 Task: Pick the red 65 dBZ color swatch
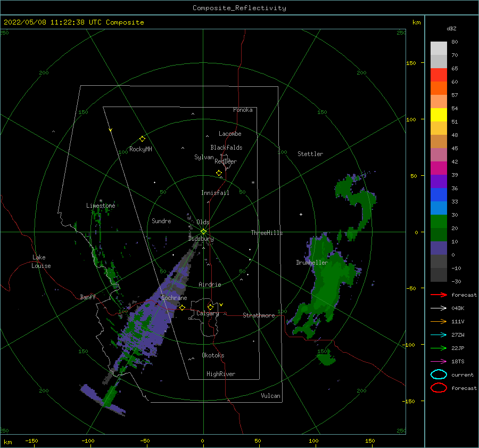click(x=439, y=75)
